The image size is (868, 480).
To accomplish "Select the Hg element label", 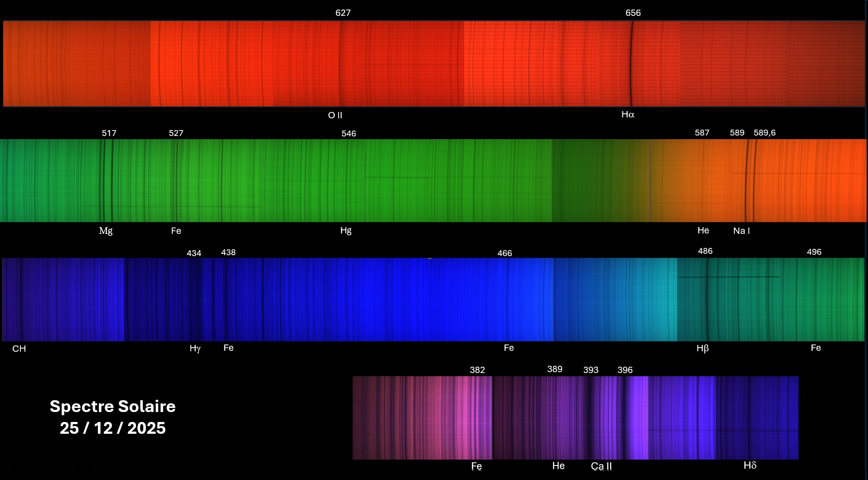I will tap(346, 231).
